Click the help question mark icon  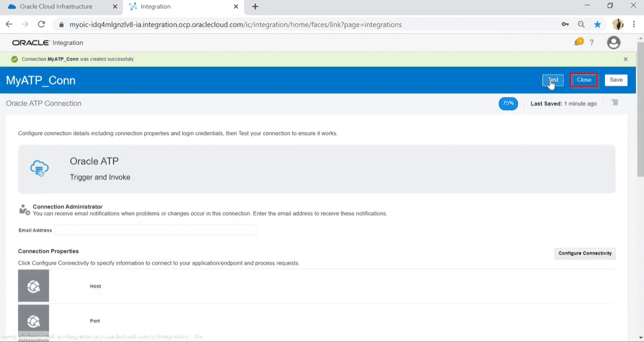pos(592,42)
